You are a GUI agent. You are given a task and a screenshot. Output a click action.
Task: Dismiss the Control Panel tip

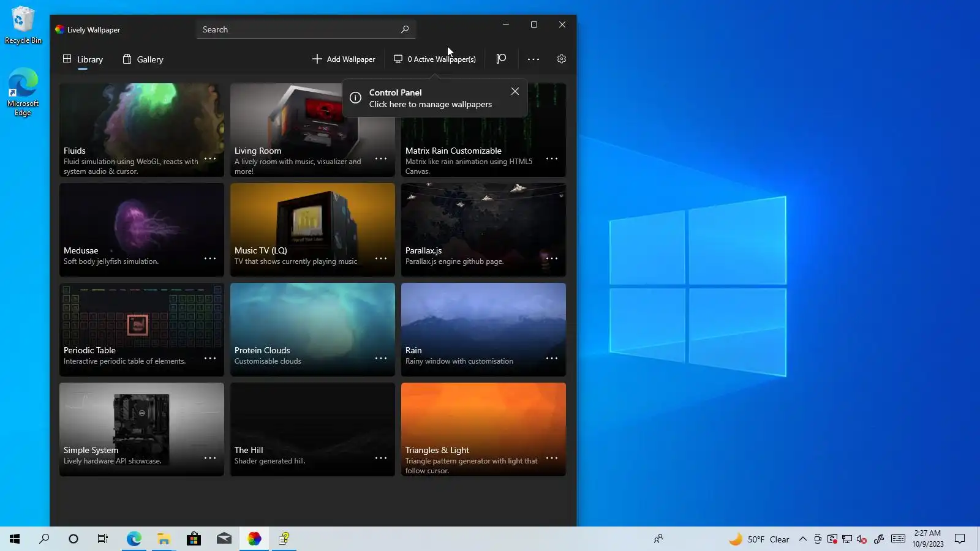[515, 91]
